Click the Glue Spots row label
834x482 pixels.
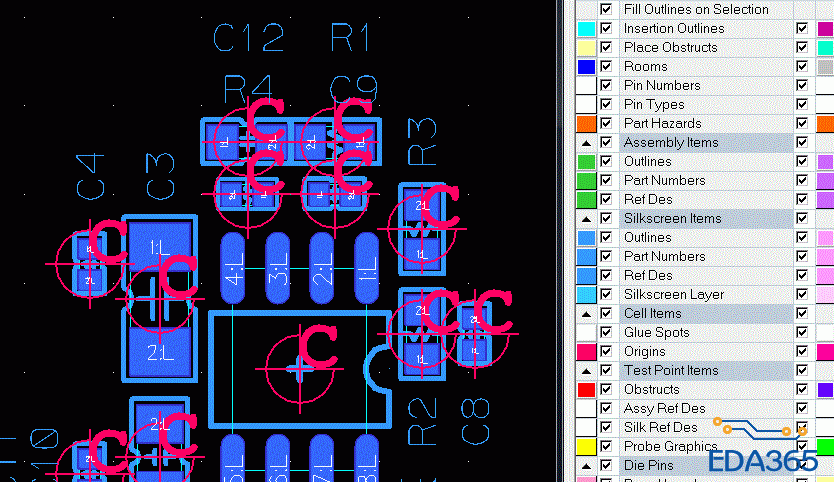(x=656, y=333)
